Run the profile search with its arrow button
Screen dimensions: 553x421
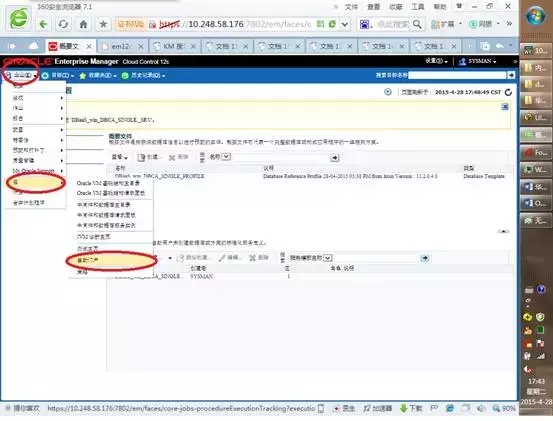[335, 158]
